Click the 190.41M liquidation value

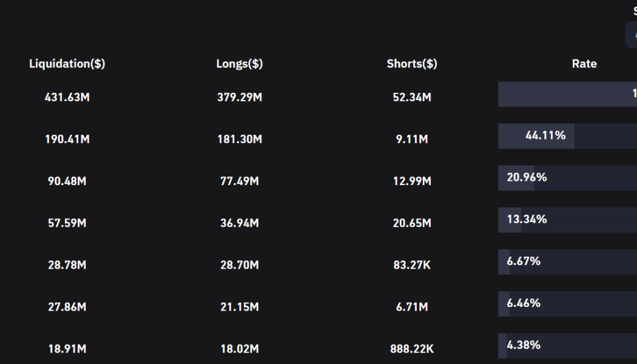click(67, 139)
